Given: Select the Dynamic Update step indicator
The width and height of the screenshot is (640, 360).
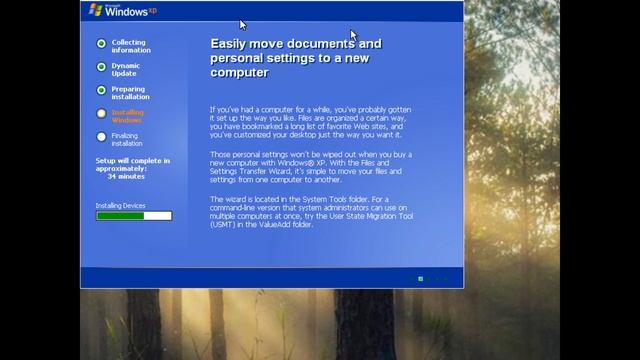Looking at the screenshot, I should 101,67.
